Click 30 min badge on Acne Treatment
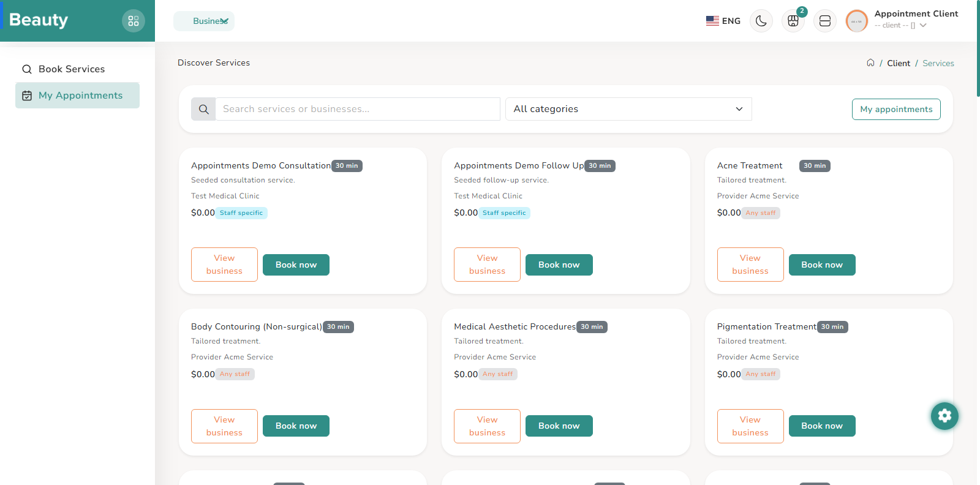Viewport: 980px width, 485px height. (x=815, y=166)
